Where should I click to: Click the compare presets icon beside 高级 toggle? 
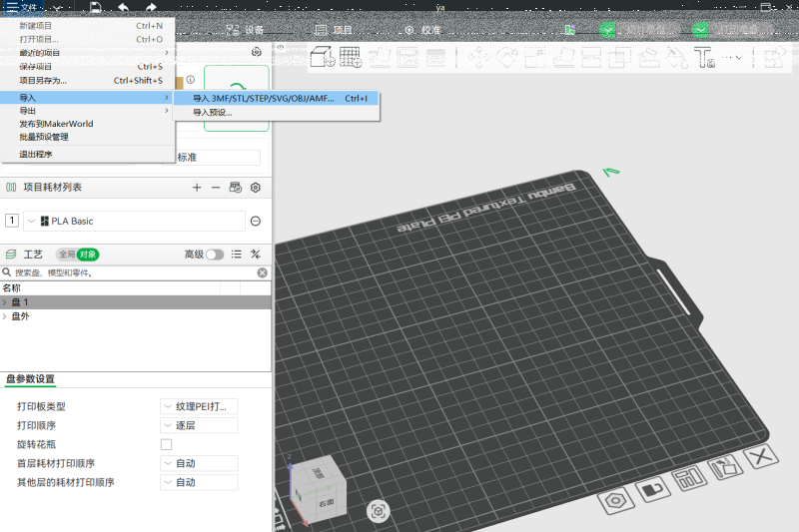pos(256,255)
